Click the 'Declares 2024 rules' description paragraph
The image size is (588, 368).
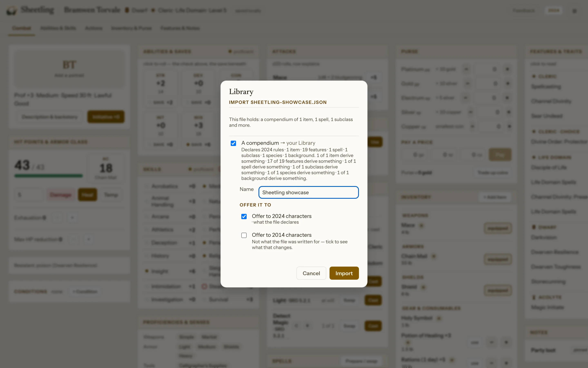click(x=299, y=164)
